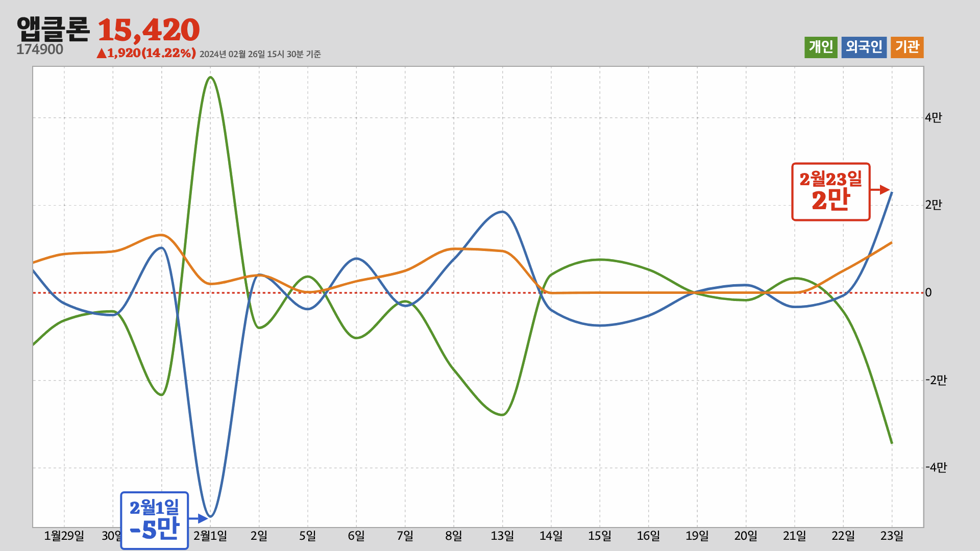
Task: Click the 19일 x-axis date label
Action: tap(697, 536)
